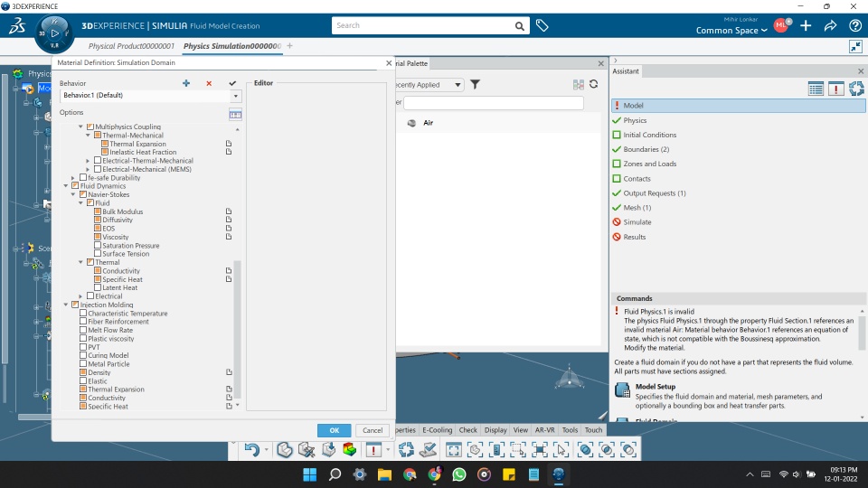868x488 pixels.
Task: Click Model Setup command icon
Action: 623,390
